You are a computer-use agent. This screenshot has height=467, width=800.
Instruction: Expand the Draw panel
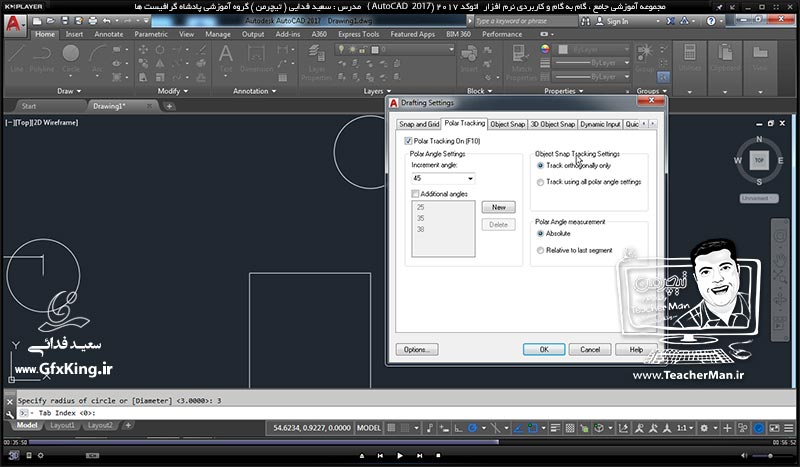(69, 91)
